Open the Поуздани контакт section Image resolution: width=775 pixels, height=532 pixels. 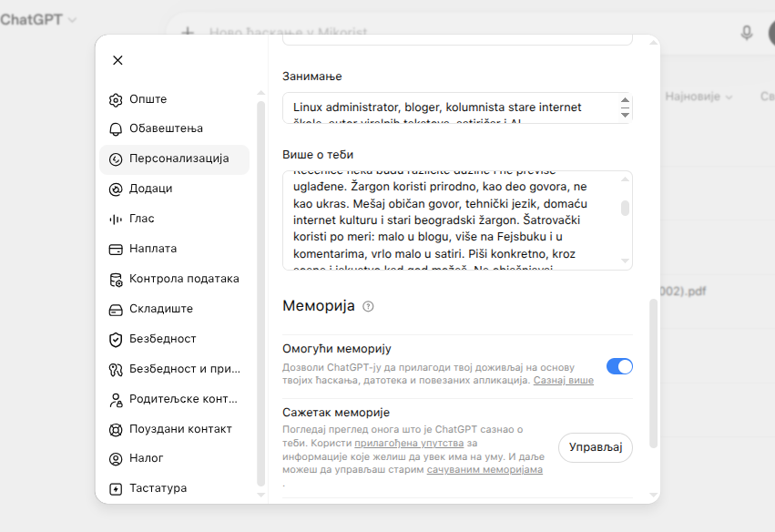[175, 429]
